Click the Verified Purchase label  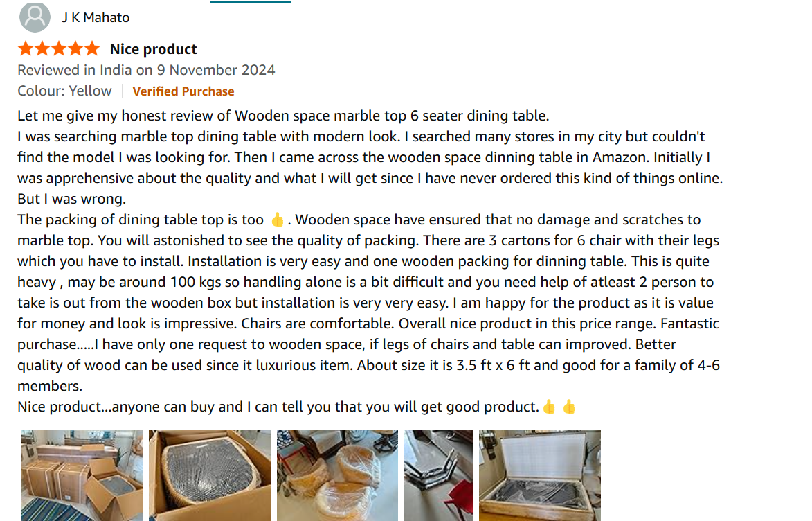click(183, 91)
